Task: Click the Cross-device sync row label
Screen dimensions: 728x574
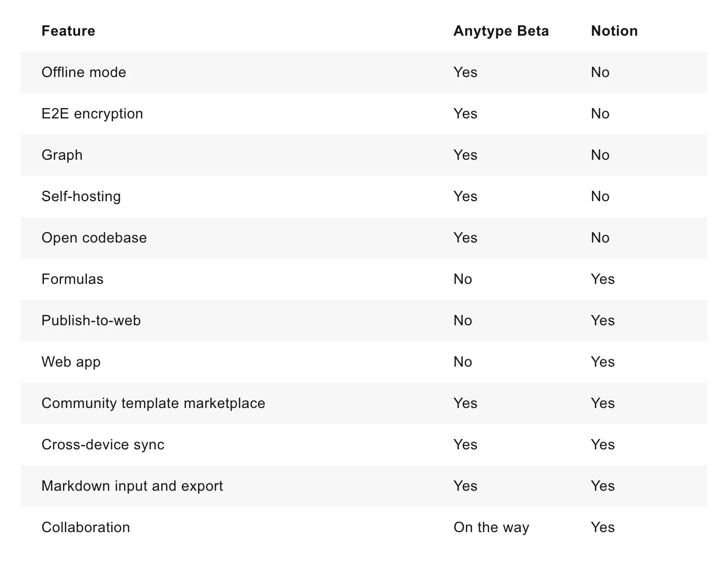Action: tap(103, 445)
